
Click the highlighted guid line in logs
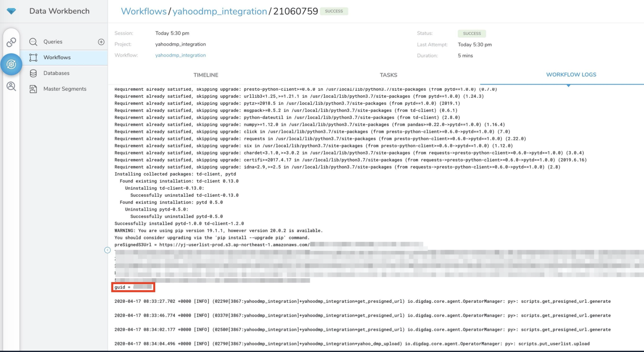[133, 287]
